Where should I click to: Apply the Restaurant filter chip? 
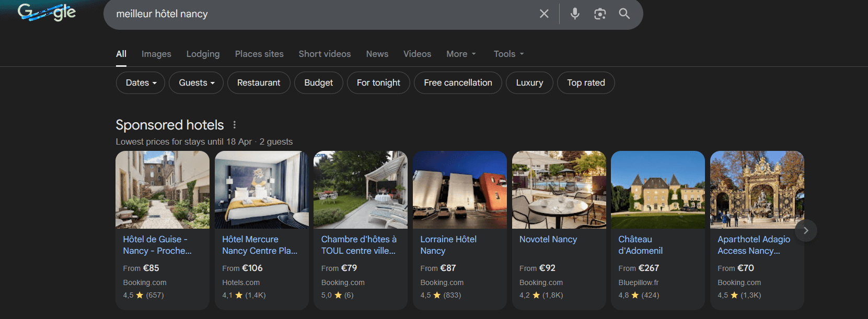pos(259,82)
